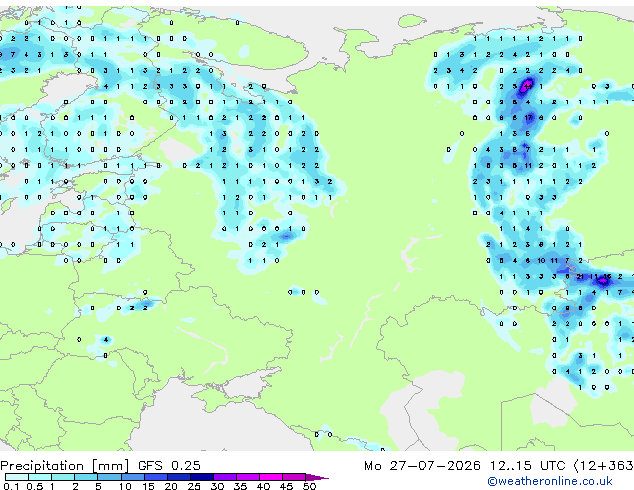Select the '12..15 UTC' time label
This screenshot has width=634, height=490.
[x=527, y=466]
